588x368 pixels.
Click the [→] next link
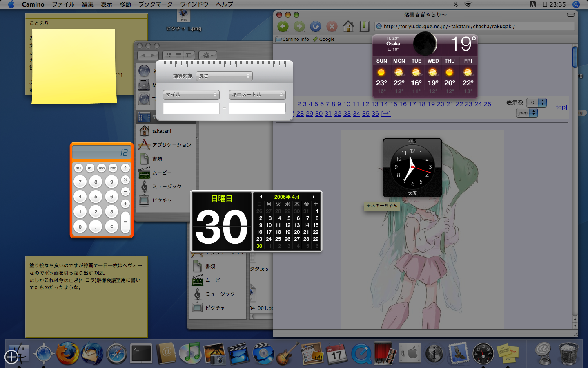[x=386, y=114]
